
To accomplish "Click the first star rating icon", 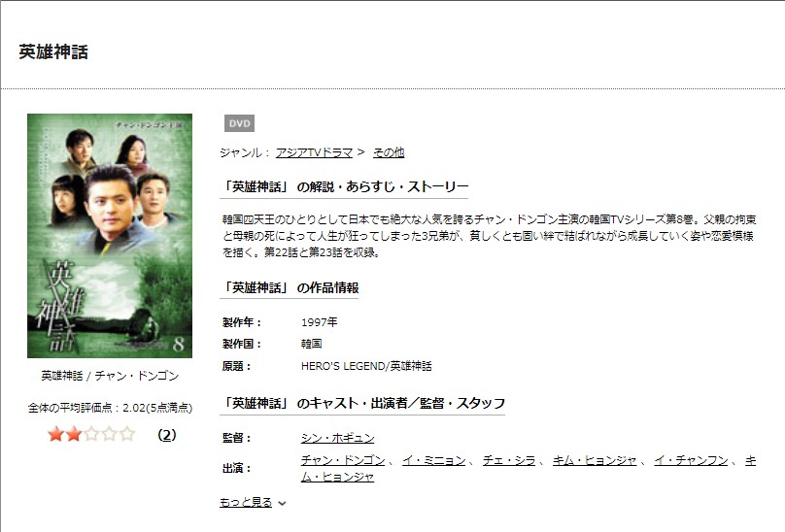I will [x=55, y=434].
